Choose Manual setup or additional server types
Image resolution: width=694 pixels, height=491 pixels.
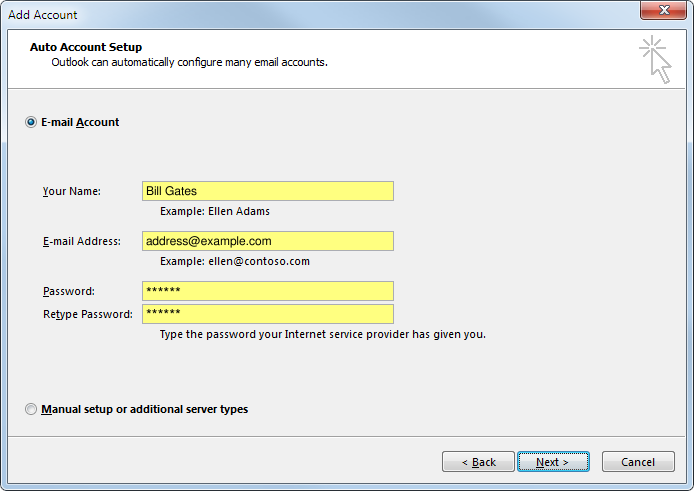(x=31, y=409)
